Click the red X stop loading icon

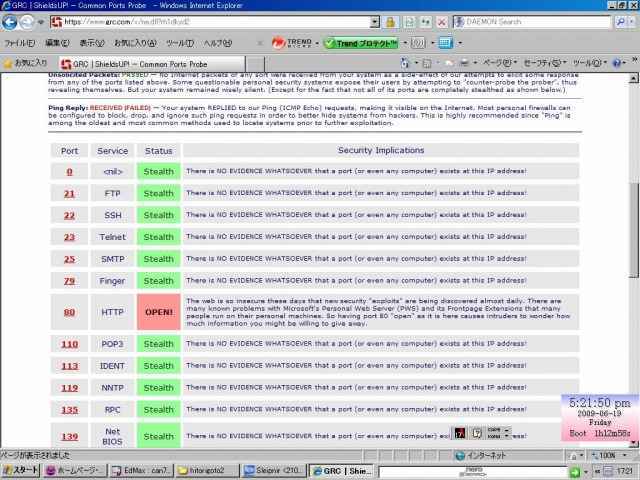[x=442, y=22]
